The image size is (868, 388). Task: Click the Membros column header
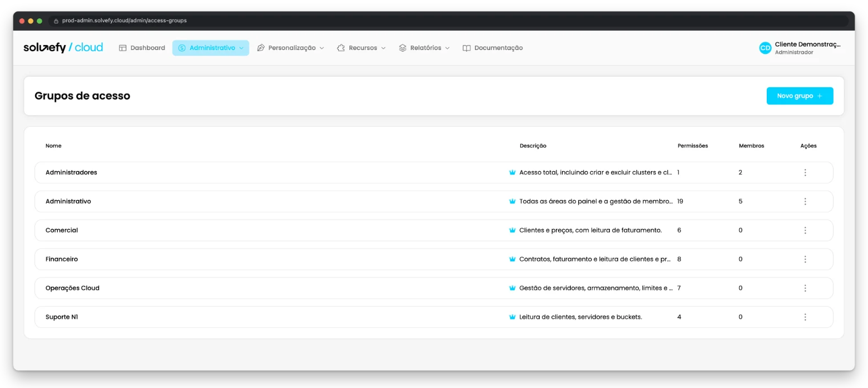coord(752,146)
